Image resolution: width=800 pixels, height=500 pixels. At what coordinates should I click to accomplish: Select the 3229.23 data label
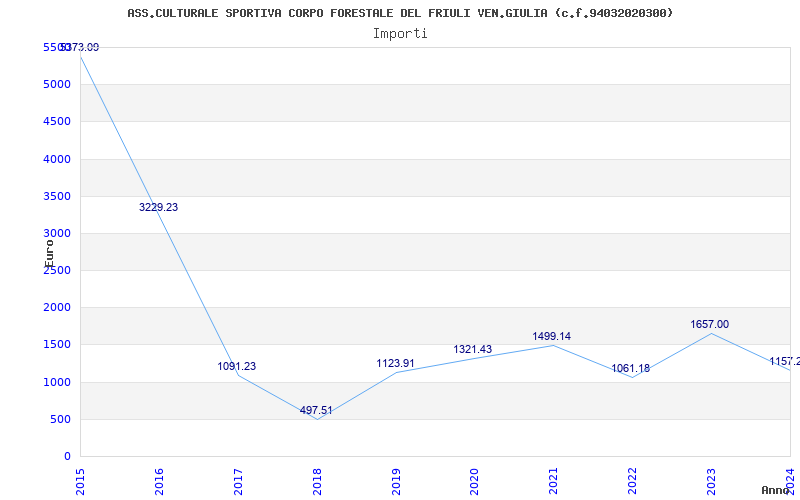tap(158, 207)
